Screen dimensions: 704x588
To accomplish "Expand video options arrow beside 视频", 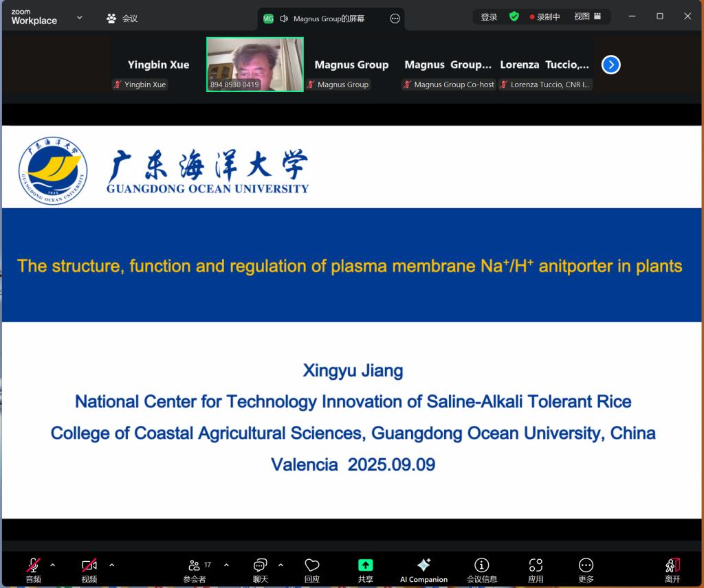I will point(112,565).
